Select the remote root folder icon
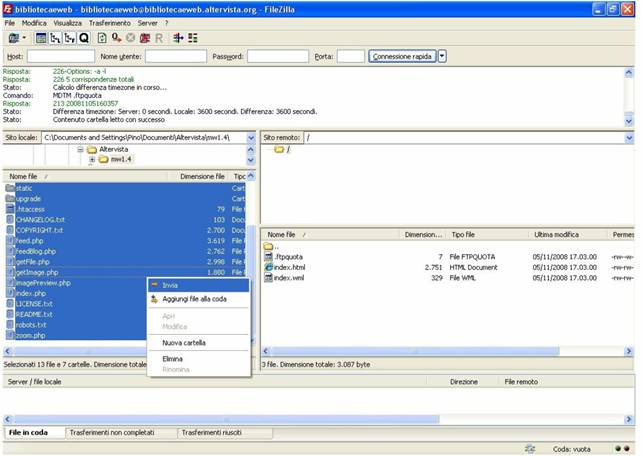642x456 pixels. pos(279,149)
